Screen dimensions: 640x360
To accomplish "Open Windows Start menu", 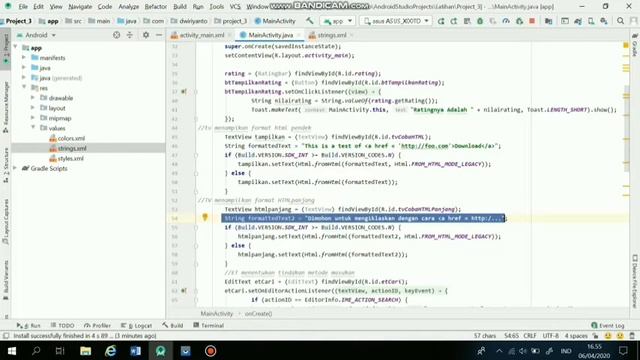I will [12, 351].
